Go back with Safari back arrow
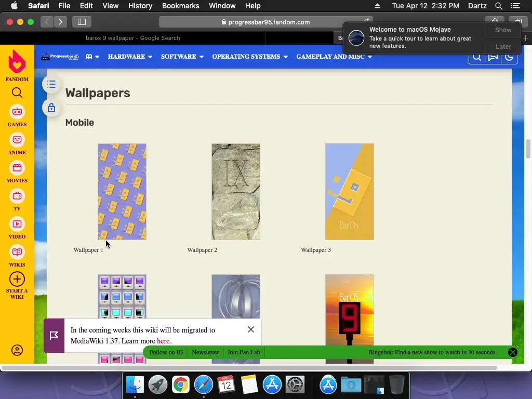This screenshot has width=532, height=399. click(x=47, y=22)
